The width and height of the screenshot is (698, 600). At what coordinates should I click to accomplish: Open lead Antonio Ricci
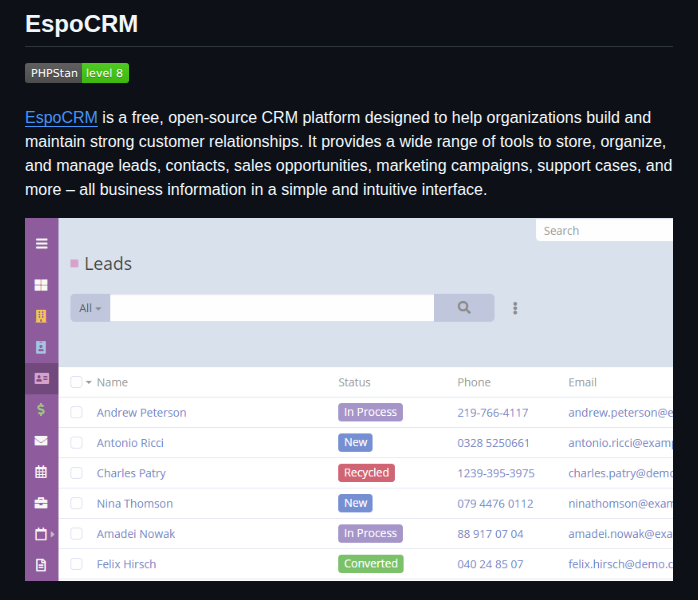point(130,443)
